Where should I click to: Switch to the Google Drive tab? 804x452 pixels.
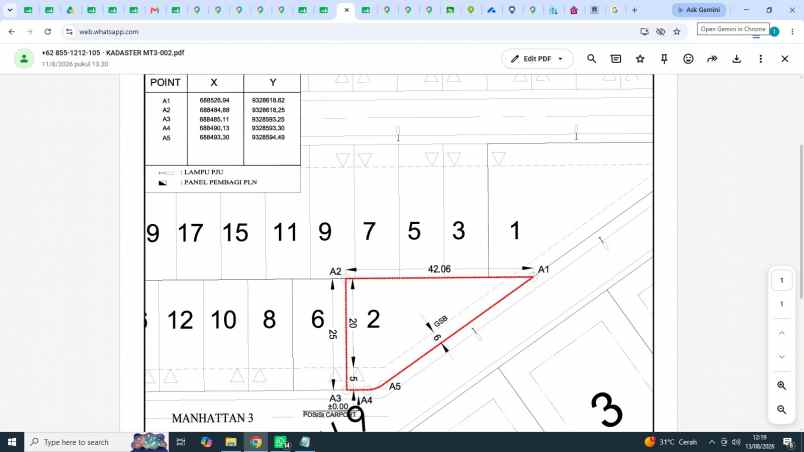70,10
